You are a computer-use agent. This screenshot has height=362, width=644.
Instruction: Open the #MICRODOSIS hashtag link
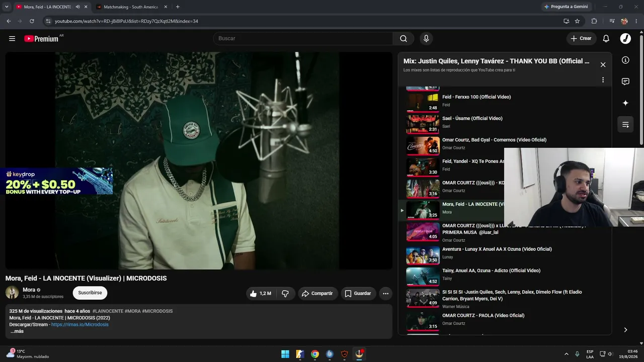(x=157, y=311)
